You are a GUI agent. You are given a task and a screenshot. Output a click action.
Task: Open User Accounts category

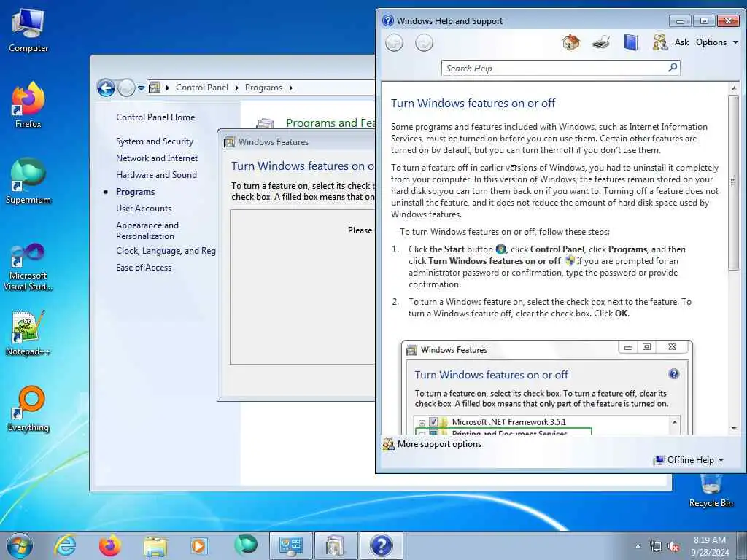coord(144,209)
